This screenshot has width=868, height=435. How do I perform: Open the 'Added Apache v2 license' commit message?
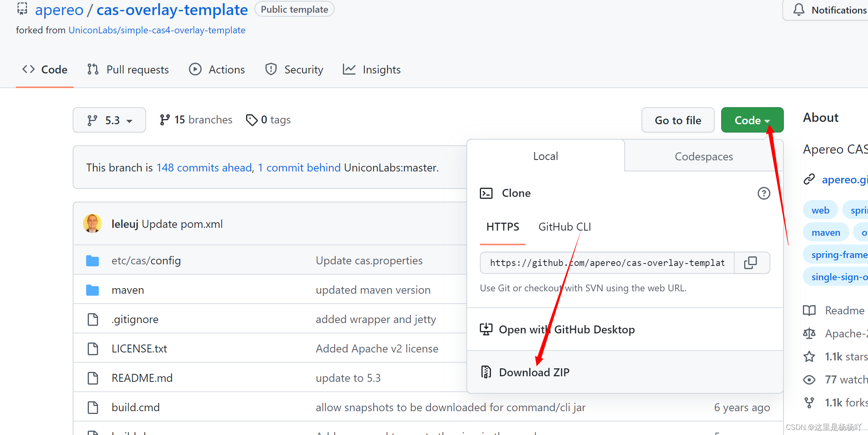tap(377, 348)
